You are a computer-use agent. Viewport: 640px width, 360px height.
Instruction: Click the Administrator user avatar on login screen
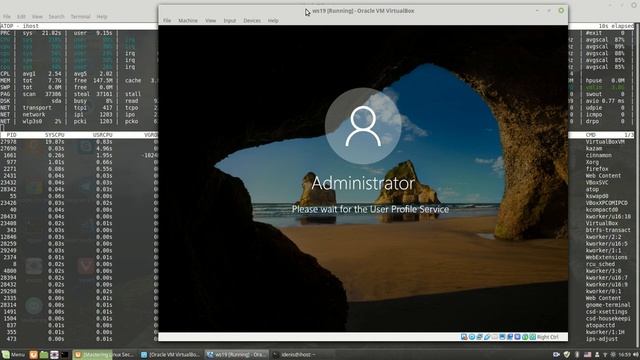363,126
